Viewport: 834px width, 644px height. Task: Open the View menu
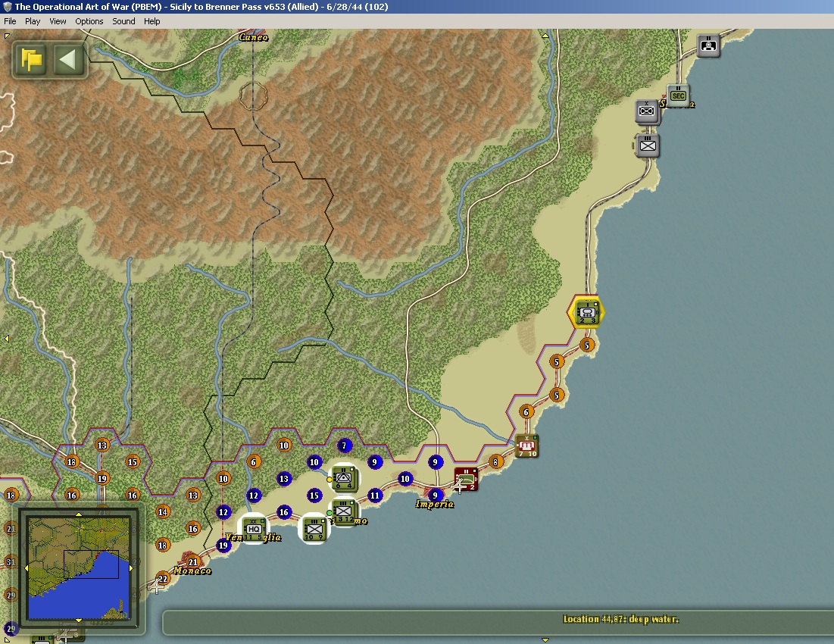coord(58,21)
